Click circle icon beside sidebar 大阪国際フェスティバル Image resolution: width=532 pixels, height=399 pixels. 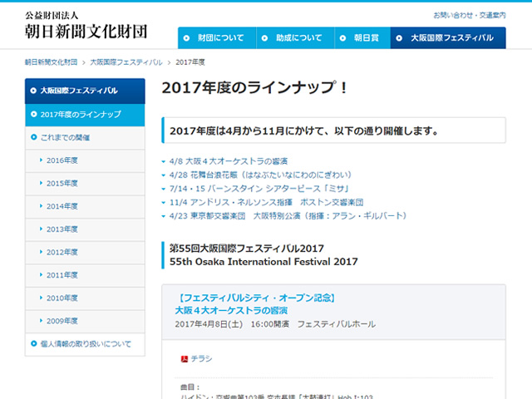(33, 91)
